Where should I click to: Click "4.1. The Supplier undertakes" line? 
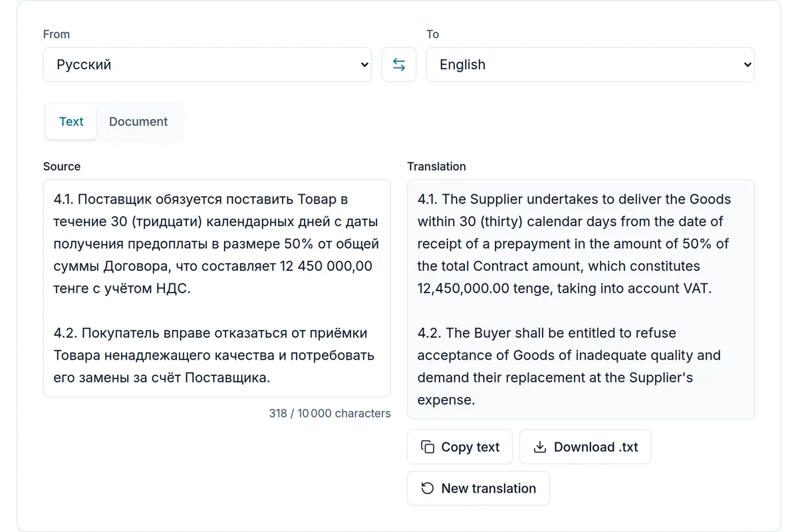tap(574, 199)
